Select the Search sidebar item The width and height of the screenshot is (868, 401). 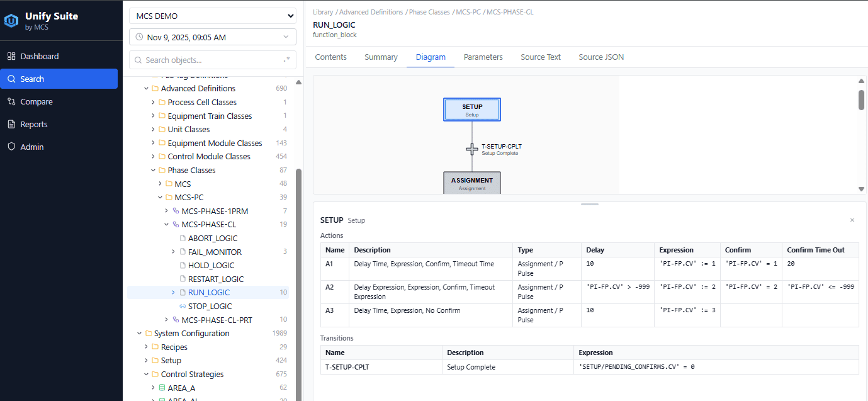pos(59,79)
